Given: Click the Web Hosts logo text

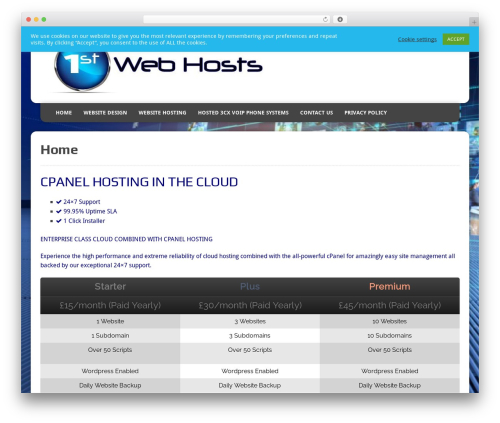Looking at the screenshot, I should pyautogui.click(x=188, y=64).
